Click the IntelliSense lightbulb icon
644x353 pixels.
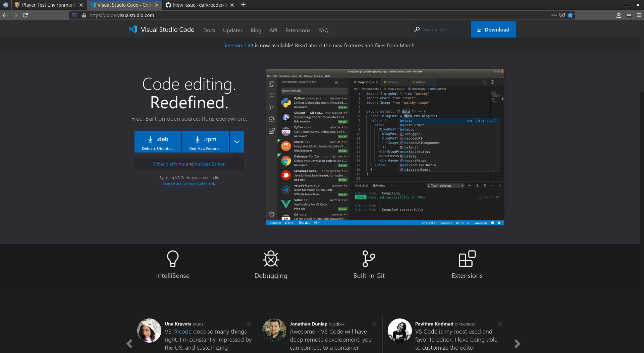click(x=173, y=258)
